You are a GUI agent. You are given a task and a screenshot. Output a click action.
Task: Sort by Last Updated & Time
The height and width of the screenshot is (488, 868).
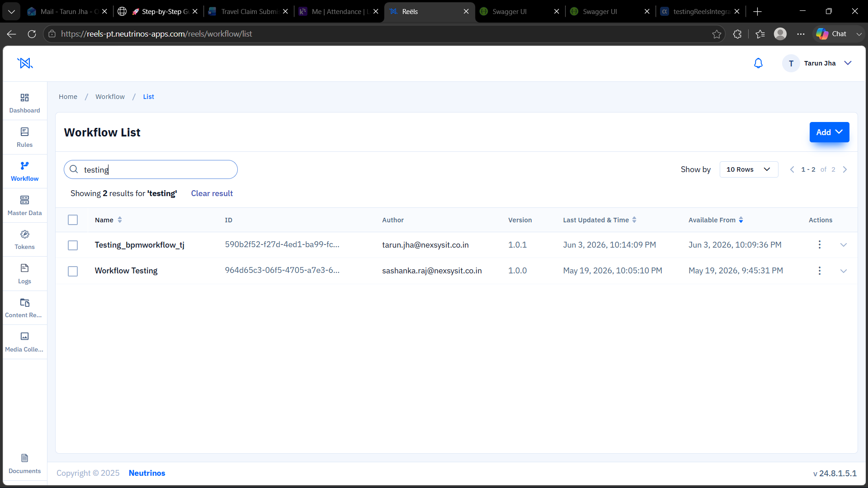pos(634,220)
